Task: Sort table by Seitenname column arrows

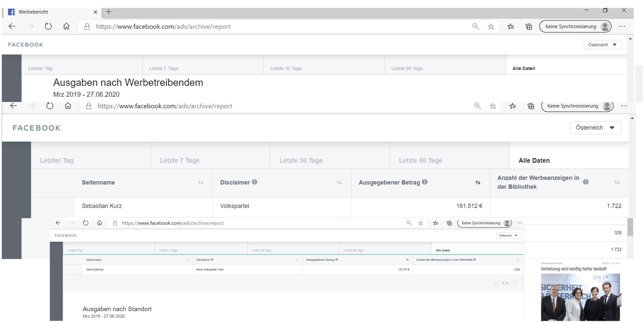Action: (x=201, y=183)
